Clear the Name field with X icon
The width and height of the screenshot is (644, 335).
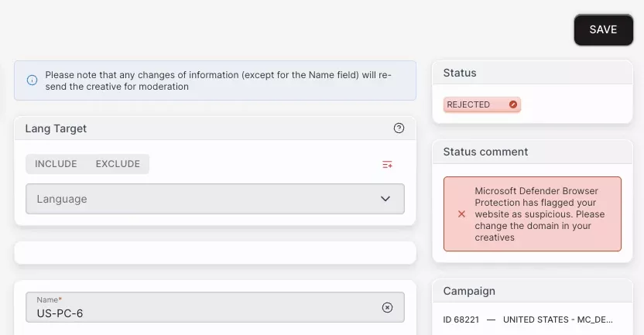point(387,307)
